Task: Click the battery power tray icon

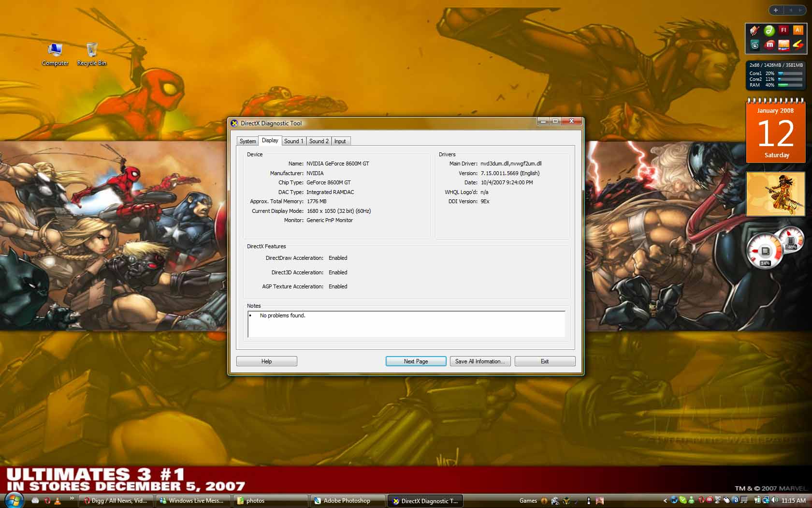Action: pos(757,500)
